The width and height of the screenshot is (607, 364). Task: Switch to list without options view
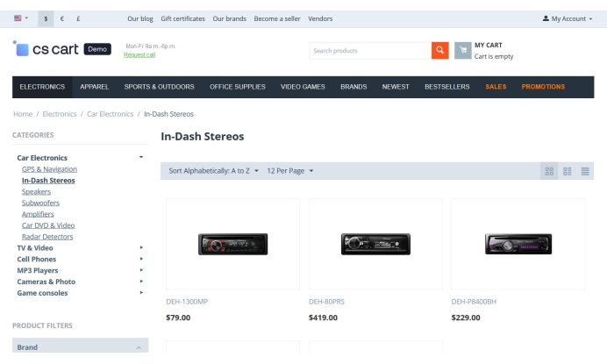pyautogui.click(x=568, y=171)
